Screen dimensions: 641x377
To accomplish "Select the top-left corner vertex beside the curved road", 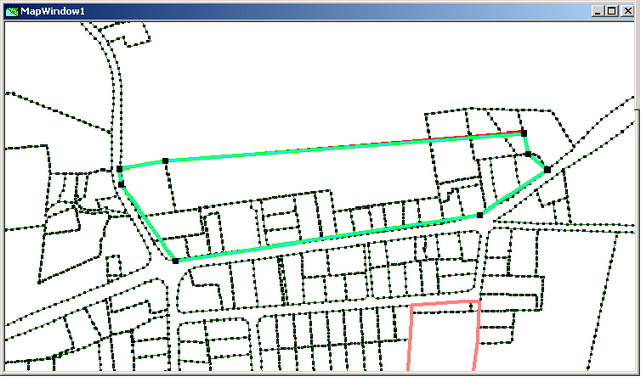I will [119, 168].
